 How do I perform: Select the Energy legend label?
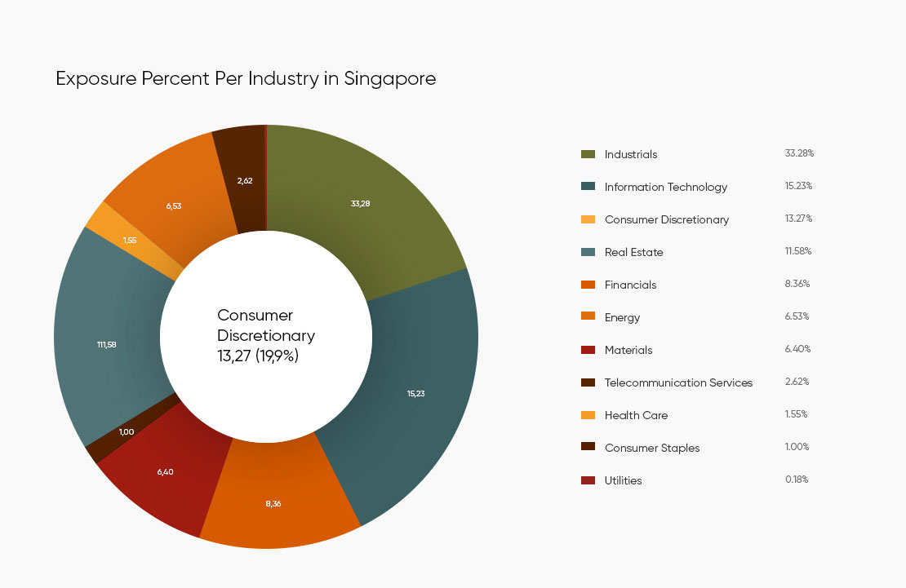(622, 318)
